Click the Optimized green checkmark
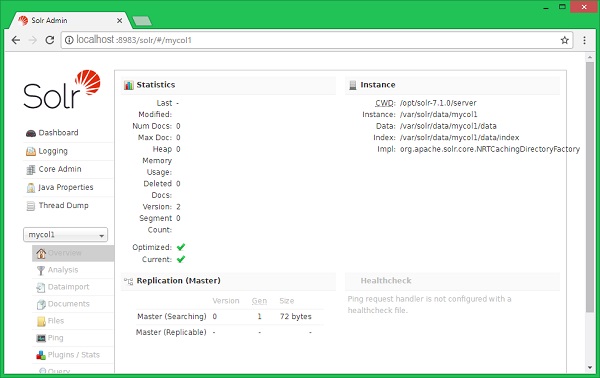The image size is (600, 378). [181, 247]
